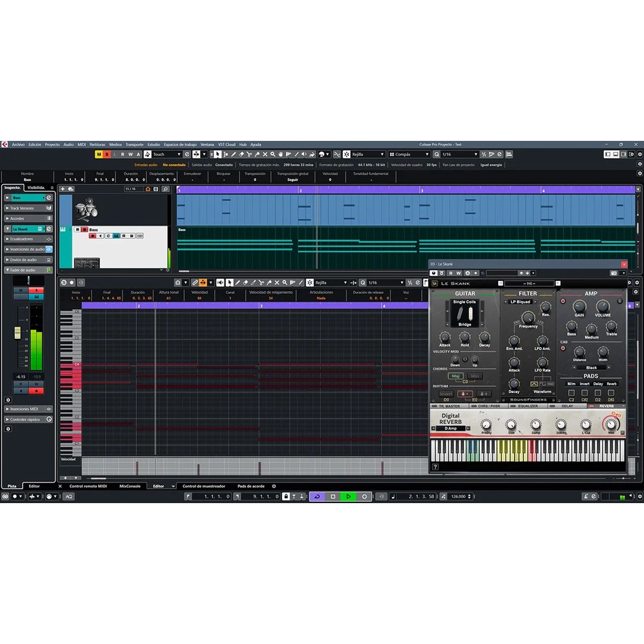This screenshot has height=644, width=644.
Task: Toggle Mute button on Bass track header
Action: [77, 230]
